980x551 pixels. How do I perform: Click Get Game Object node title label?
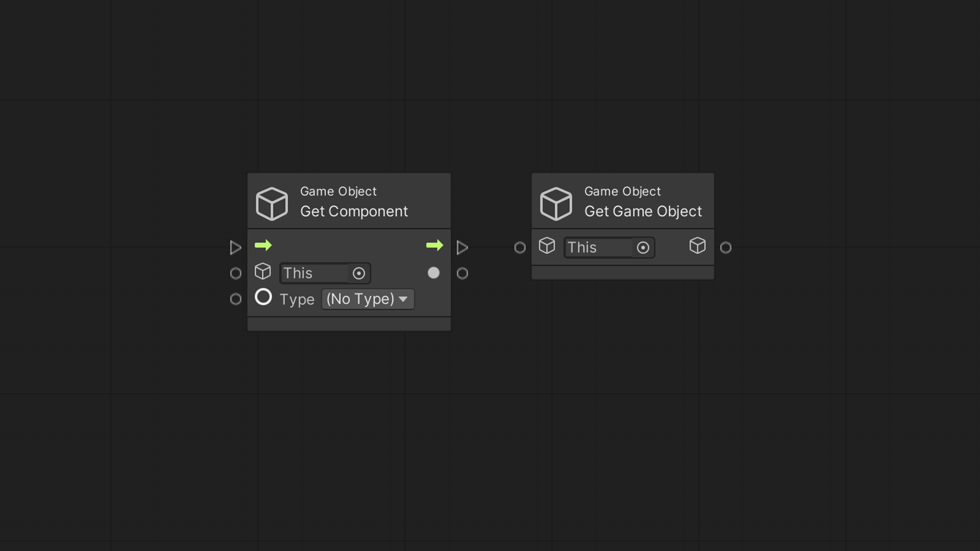click(643, 211)
